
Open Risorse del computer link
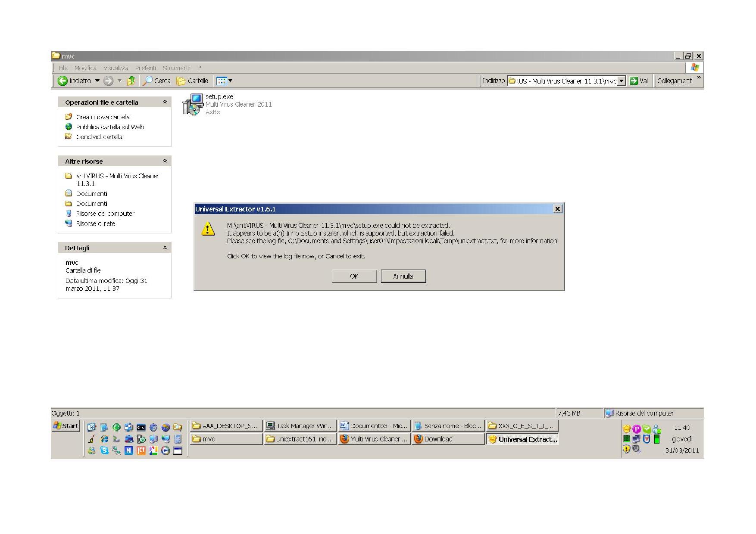tap(105, 213)
